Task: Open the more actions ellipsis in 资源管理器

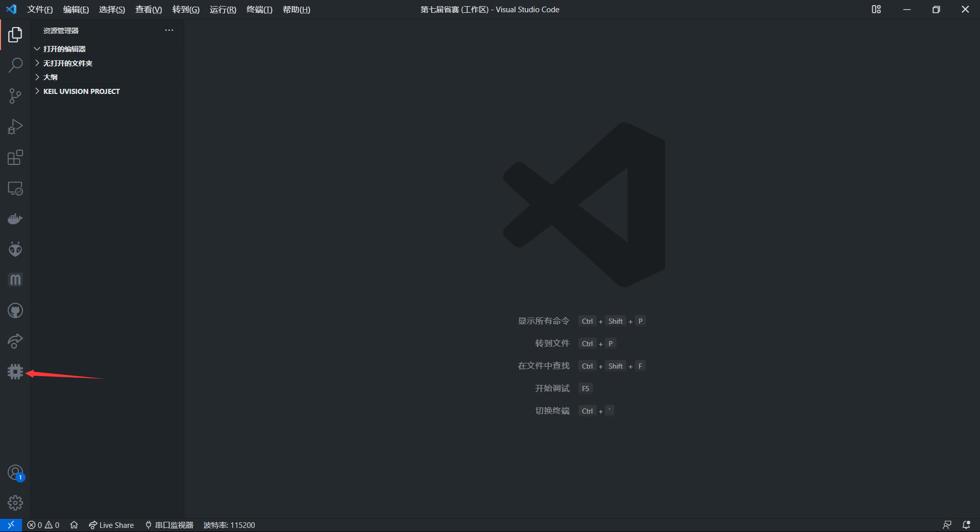Action: tap(169, 30)
